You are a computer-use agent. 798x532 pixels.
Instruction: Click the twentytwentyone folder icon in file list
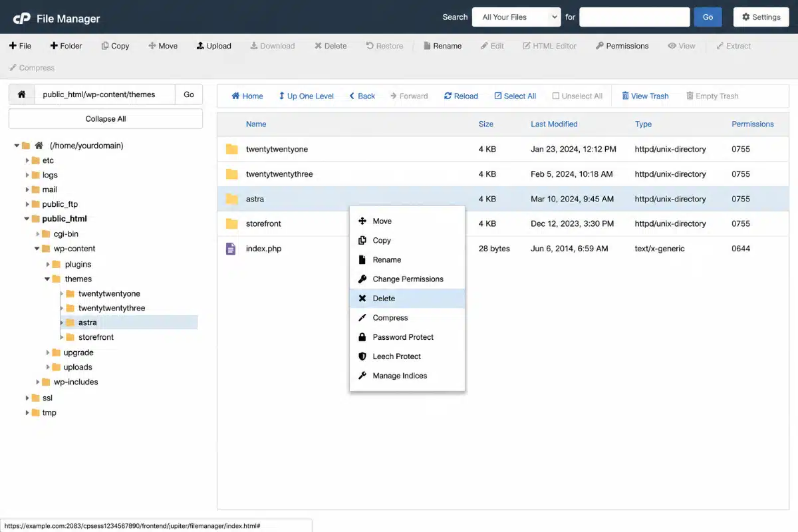coord(231,149)
